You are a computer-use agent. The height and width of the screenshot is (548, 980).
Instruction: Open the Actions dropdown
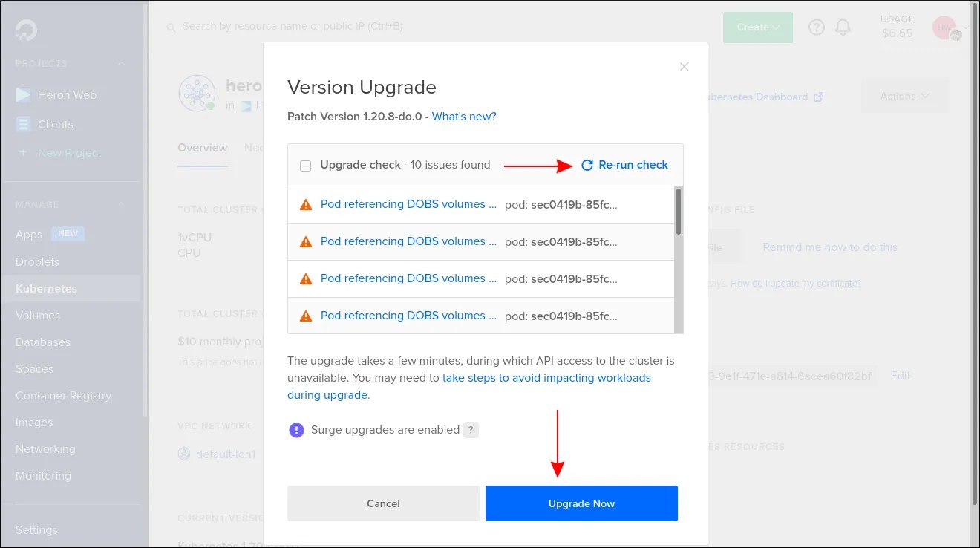click(904, 96)
